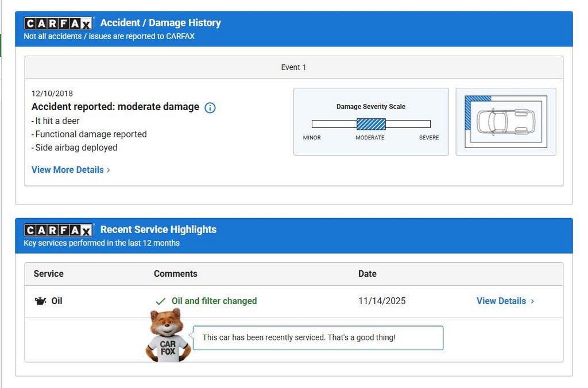The image size is (588, 388).
Task: Click the striped Moderate segment on severity scale
Action: (x=371, y=124)
